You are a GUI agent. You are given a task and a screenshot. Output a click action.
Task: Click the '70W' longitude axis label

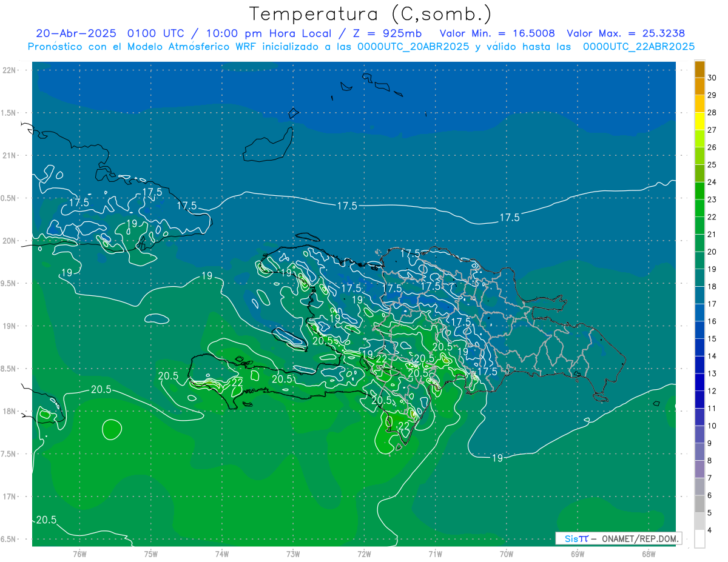point(507,554)
